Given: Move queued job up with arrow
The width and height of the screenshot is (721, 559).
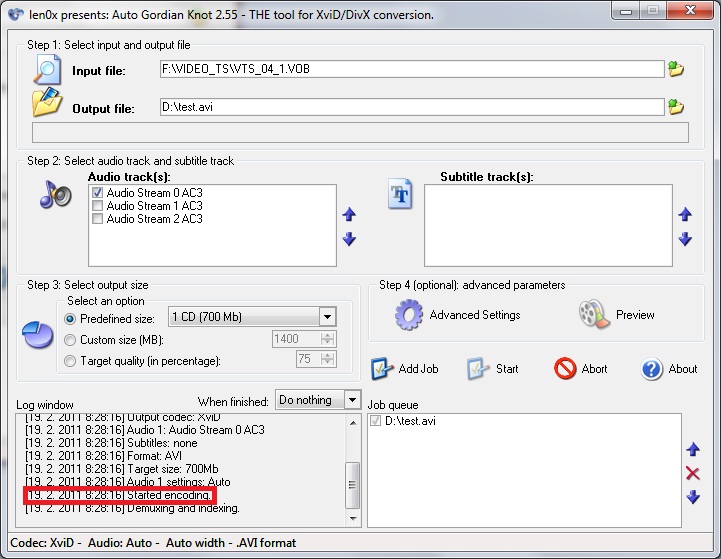Looking at the screenshot, I should coord(693,449).
